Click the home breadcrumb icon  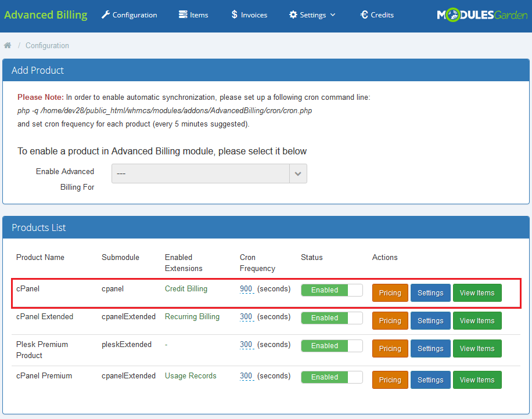click(x=8, y=45)
